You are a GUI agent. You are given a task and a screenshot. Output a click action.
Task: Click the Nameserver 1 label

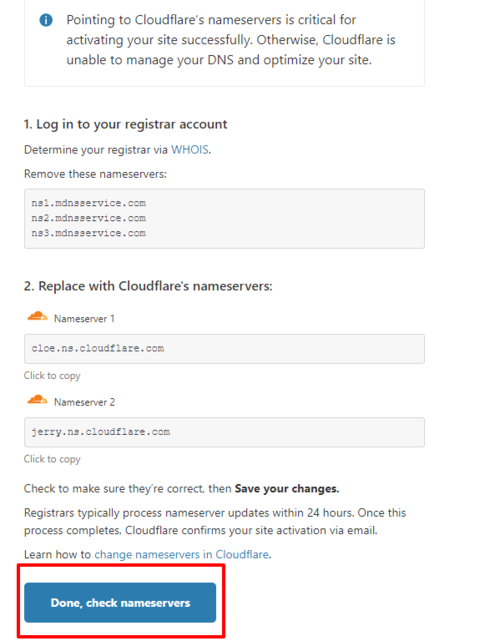pos(84,318)
